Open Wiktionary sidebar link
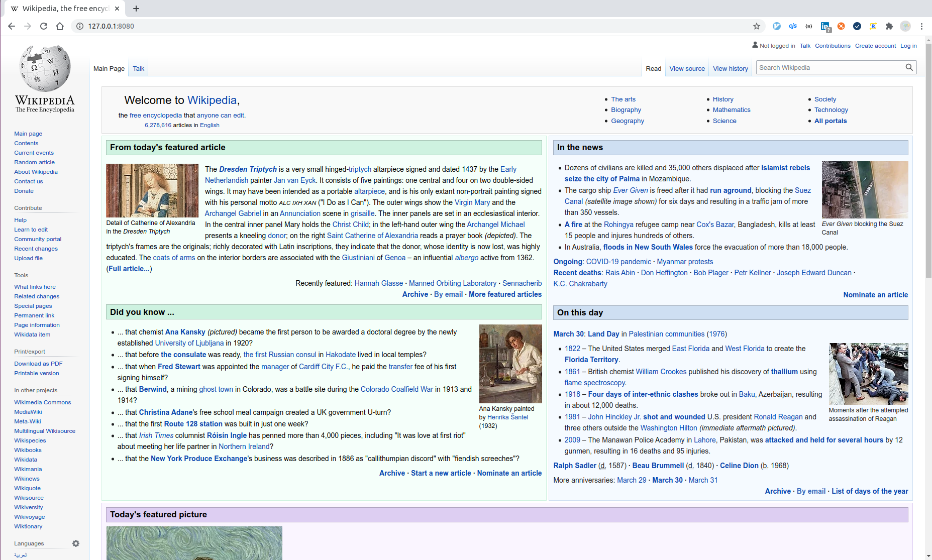 [28, 526]
